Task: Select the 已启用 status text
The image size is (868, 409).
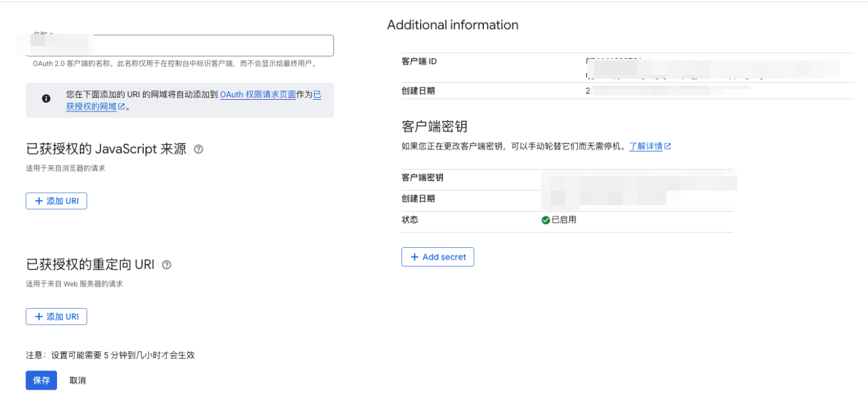Action: (564, 220)
